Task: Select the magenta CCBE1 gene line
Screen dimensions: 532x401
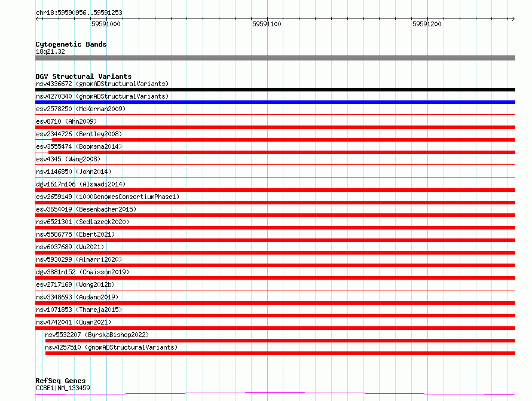Action: (x=275, y=394)
